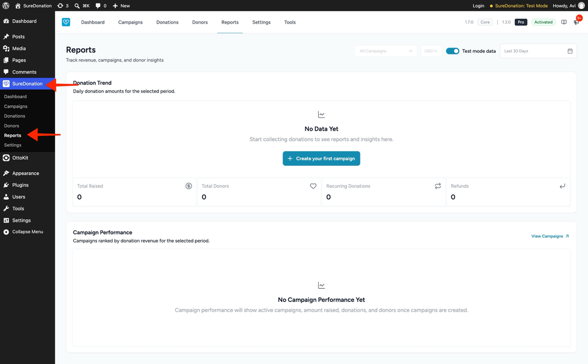The height and width of the screenshot is (364, 588).
Task: Select SureDonation in WordPress sidebar
Action: click(x=28, y=84)
